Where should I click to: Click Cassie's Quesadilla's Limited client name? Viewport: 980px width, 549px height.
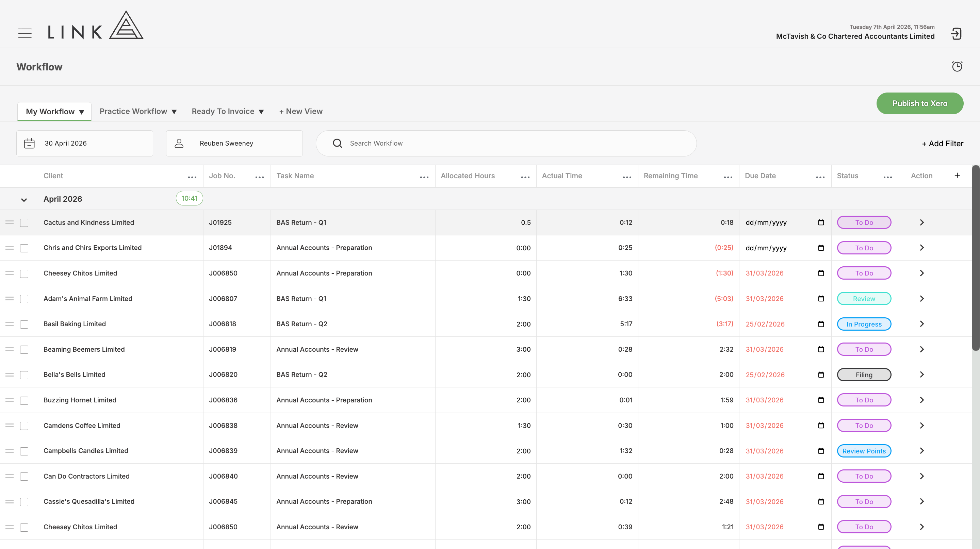[x=89, y=501]
